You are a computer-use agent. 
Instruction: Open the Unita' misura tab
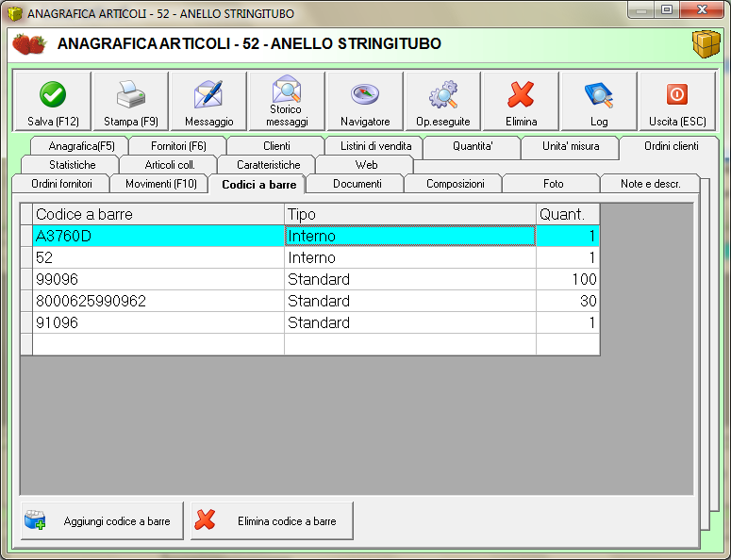(x=571, y=146)
